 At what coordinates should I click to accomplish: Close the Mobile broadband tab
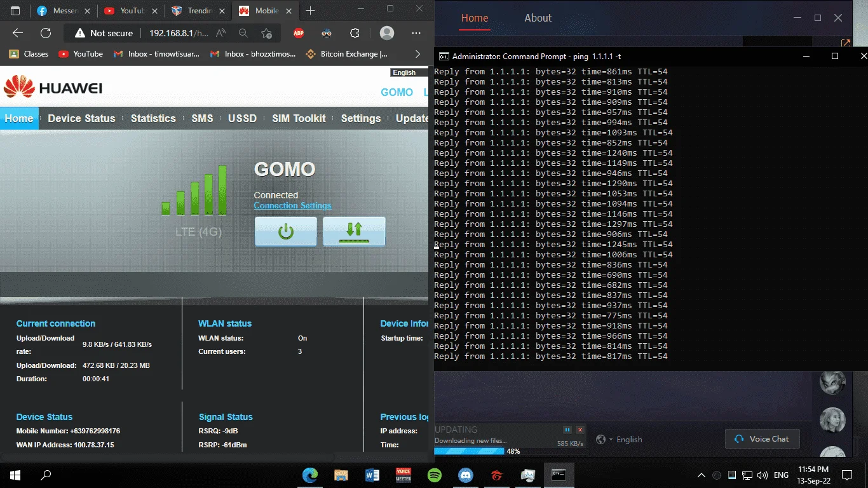(290, 11)
